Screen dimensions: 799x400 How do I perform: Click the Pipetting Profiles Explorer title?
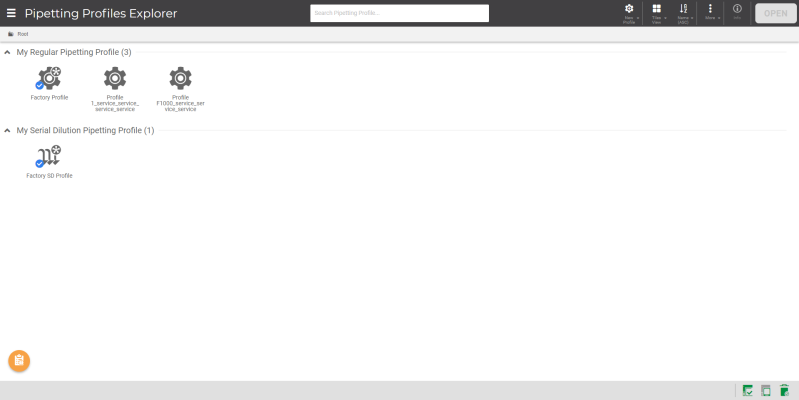click(101, 14)
